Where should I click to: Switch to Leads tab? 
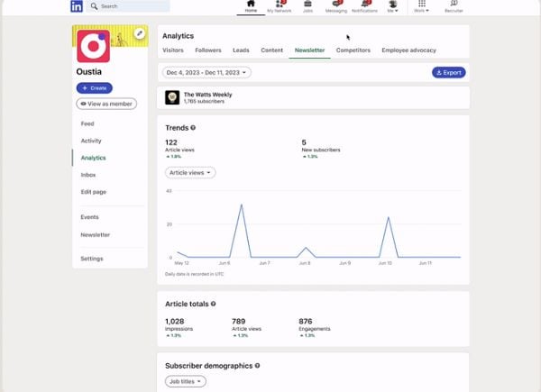pyautogui.click(x=241, y=50)
